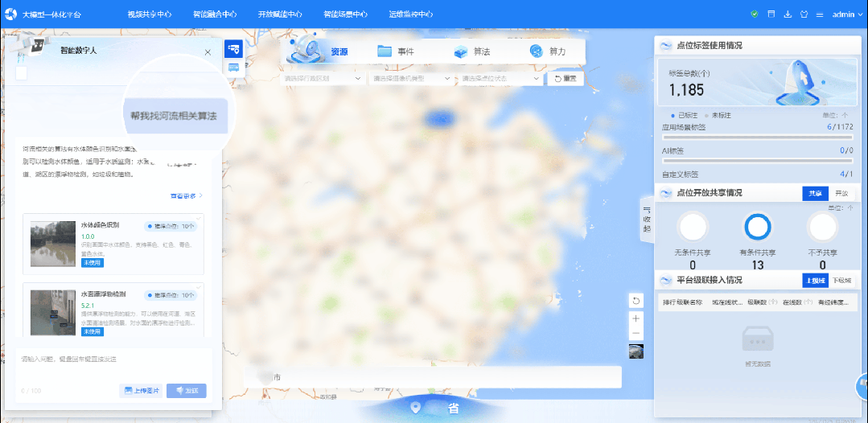
Task: Click the 上传图片 upload button
Action: pos(141,391)
